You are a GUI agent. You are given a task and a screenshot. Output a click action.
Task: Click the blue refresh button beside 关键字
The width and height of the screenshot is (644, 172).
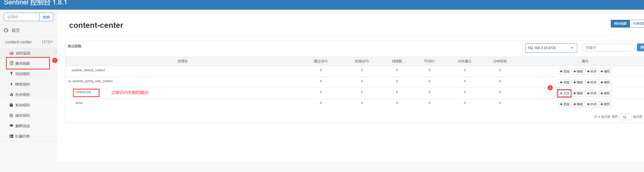[x=641, y=47]
